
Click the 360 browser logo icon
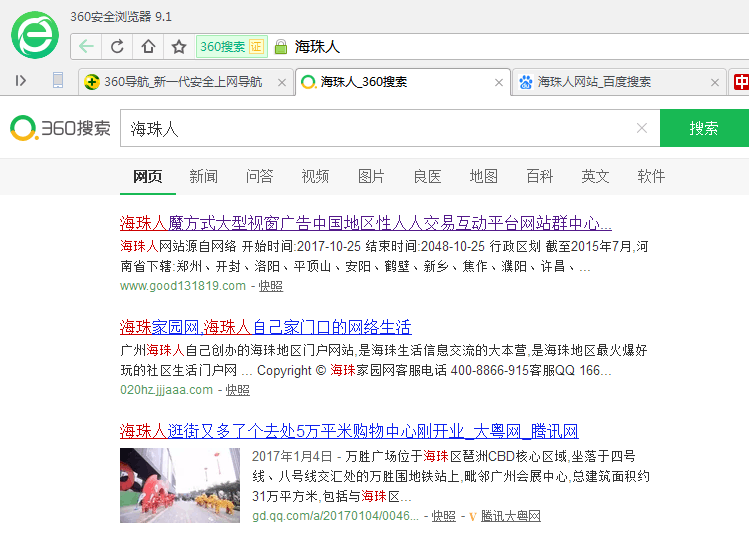[x=35, y=35]
